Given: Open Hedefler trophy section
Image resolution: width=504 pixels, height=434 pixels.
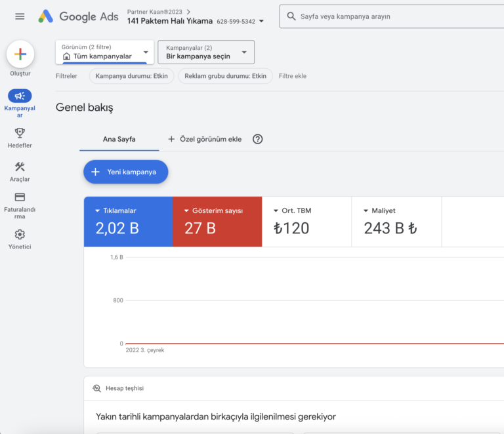Looking at the screenshot, I should point(20,138).
